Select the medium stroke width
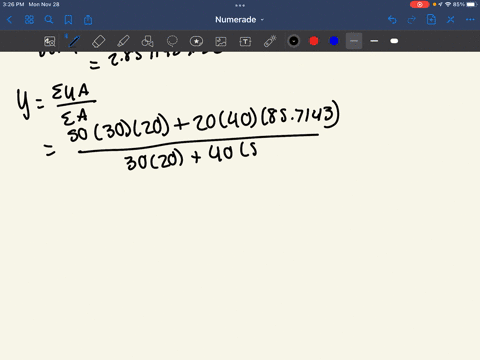The height and width of the screenshot is (360, 480). click(x=374, y=41)
